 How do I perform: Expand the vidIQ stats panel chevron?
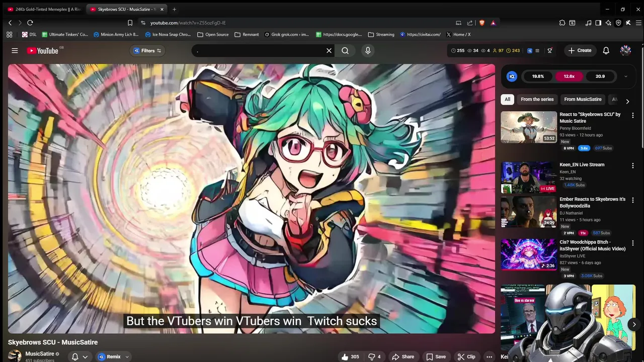(625, 76)
